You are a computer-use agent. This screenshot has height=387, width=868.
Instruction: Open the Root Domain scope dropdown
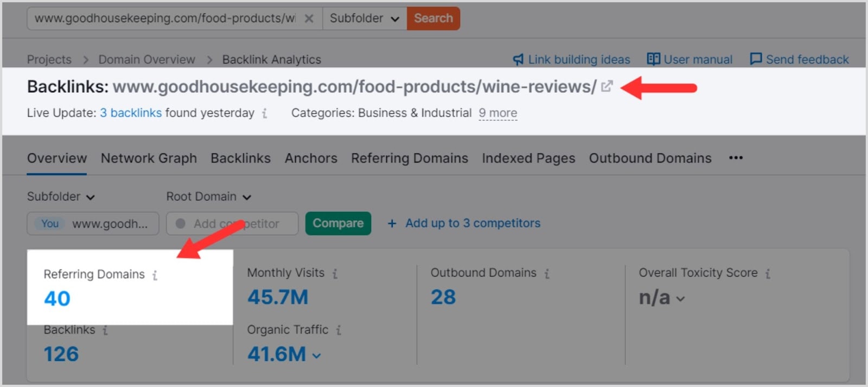[x=208, y=197]
